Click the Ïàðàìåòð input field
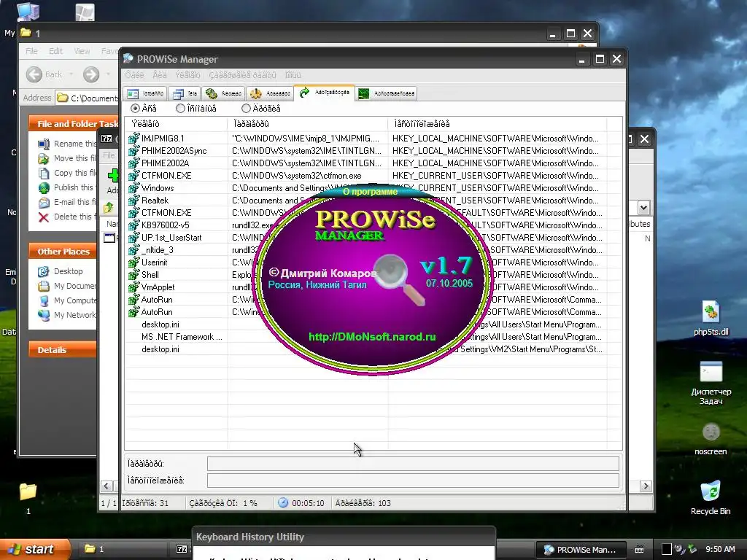The image size is (747, 560). (413, 463)
